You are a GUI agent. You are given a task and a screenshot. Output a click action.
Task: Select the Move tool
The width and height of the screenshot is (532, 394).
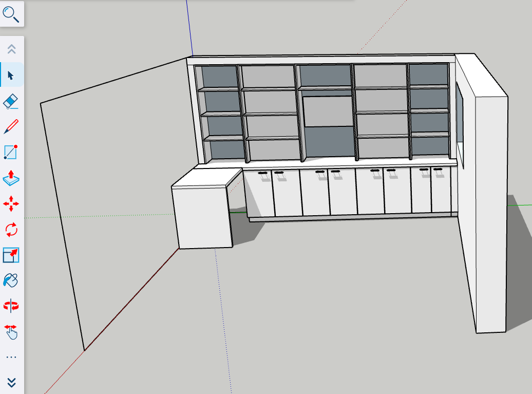(x=11, y=203)
